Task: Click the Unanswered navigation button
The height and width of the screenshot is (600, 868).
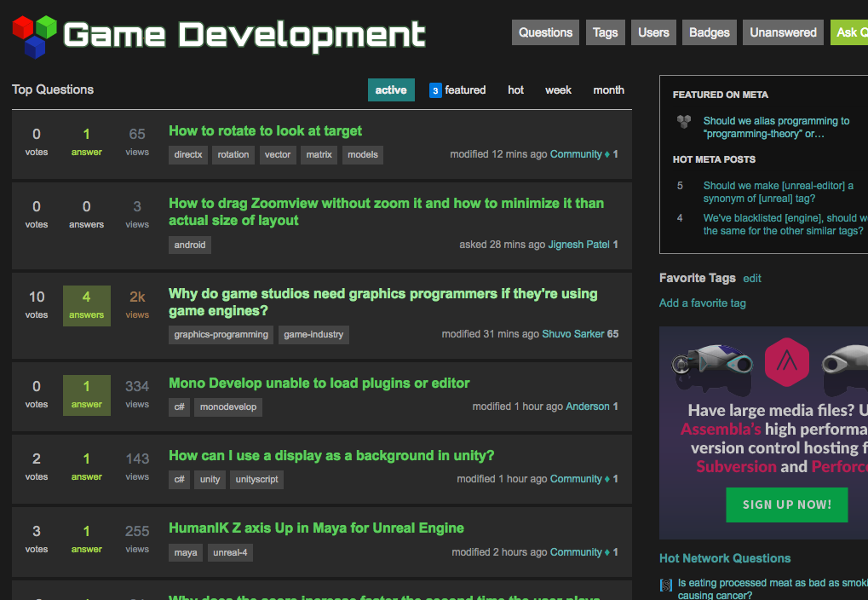Action: click(782, 32)
